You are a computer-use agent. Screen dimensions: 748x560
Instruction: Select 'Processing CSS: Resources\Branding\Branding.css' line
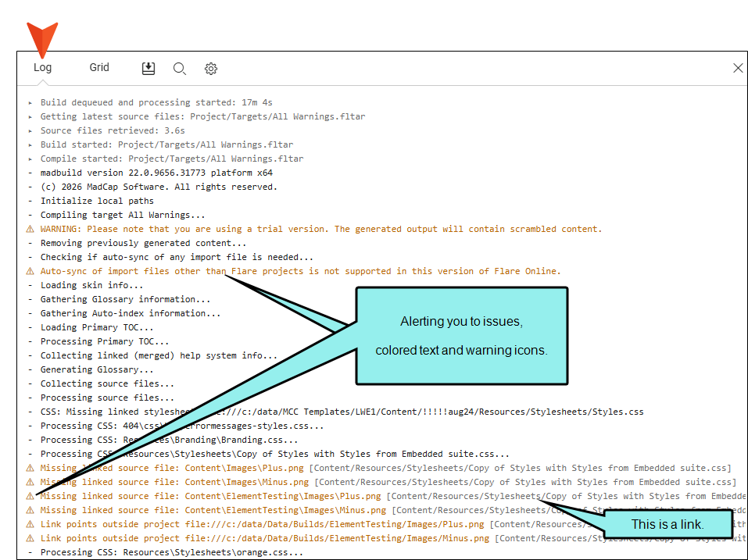tap(170, 440)
